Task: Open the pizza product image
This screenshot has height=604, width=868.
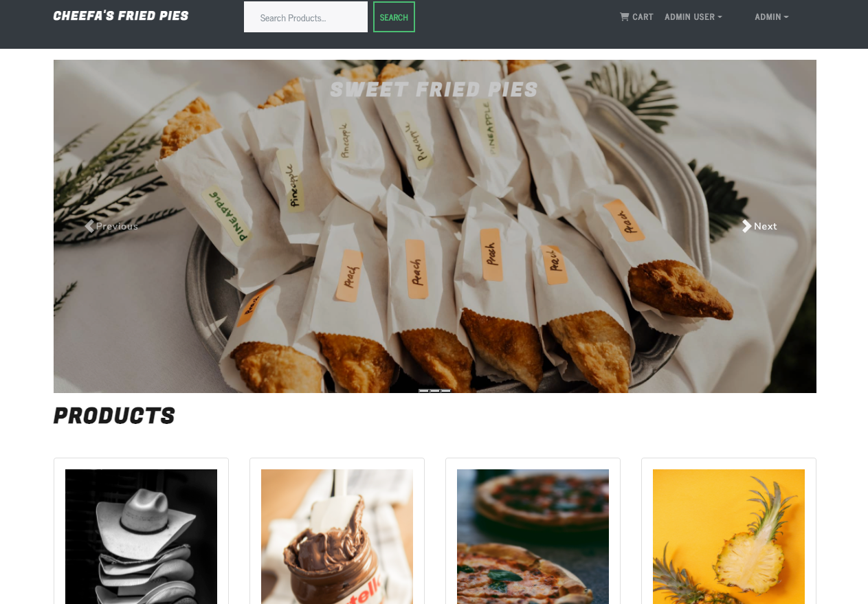Action: (533, 537)
